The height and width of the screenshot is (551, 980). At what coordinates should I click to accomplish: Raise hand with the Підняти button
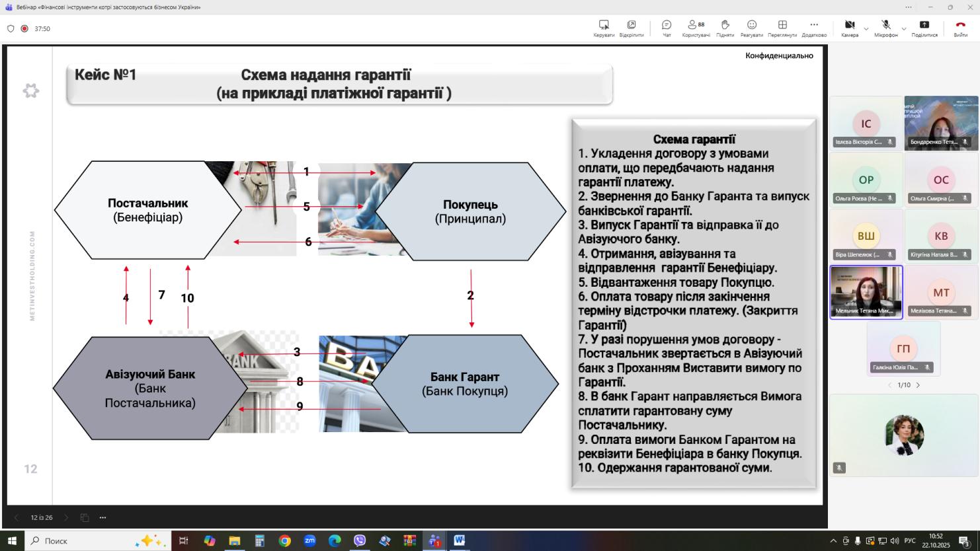pos(725,28)
